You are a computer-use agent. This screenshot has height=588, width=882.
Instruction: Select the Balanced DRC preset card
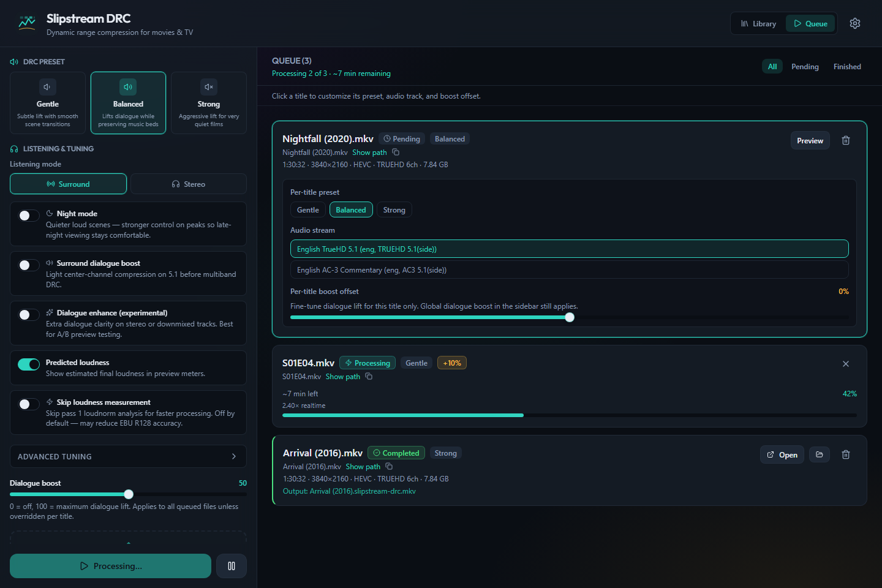128,103
